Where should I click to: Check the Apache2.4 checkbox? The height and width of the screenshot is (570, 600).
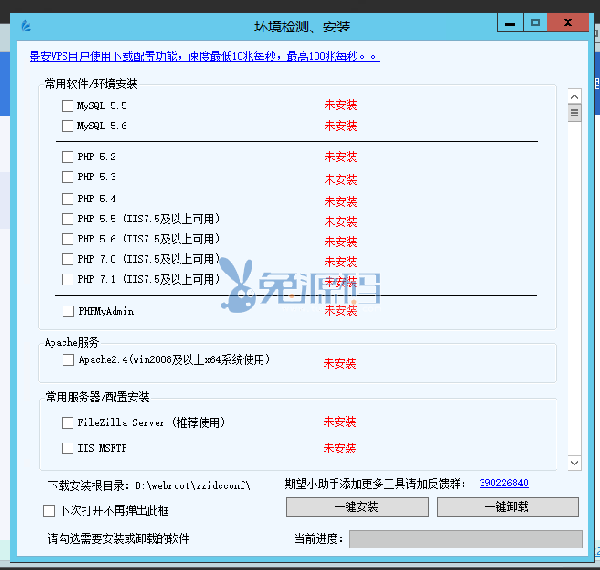(68, 360)
